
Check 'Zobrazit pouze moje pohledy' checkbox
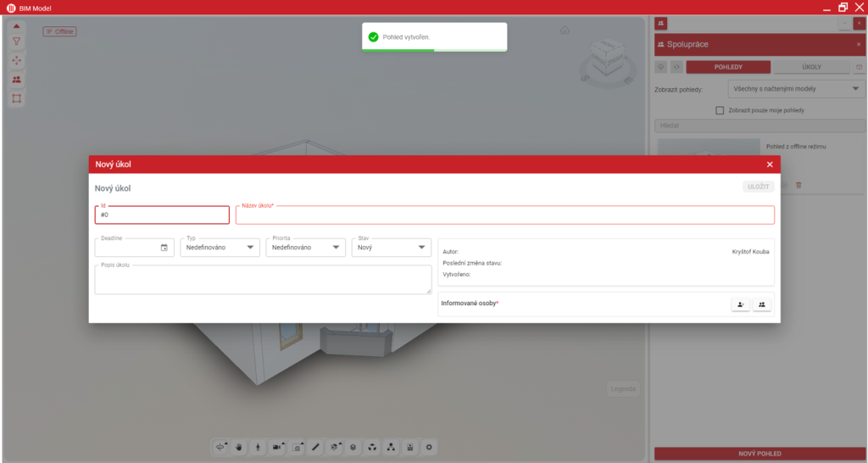[x=720, y=110]
